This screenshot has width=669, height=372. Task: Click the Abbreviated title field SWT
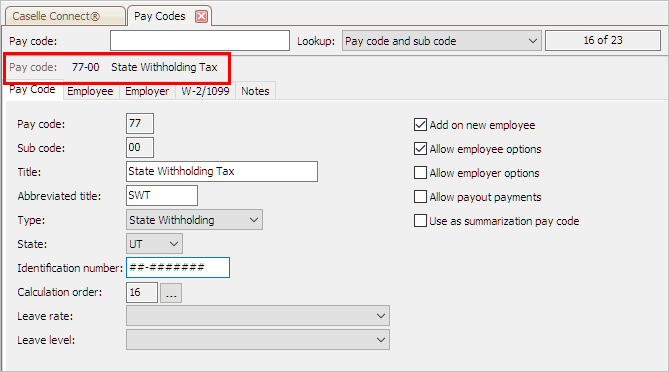[x=162, y=195]
